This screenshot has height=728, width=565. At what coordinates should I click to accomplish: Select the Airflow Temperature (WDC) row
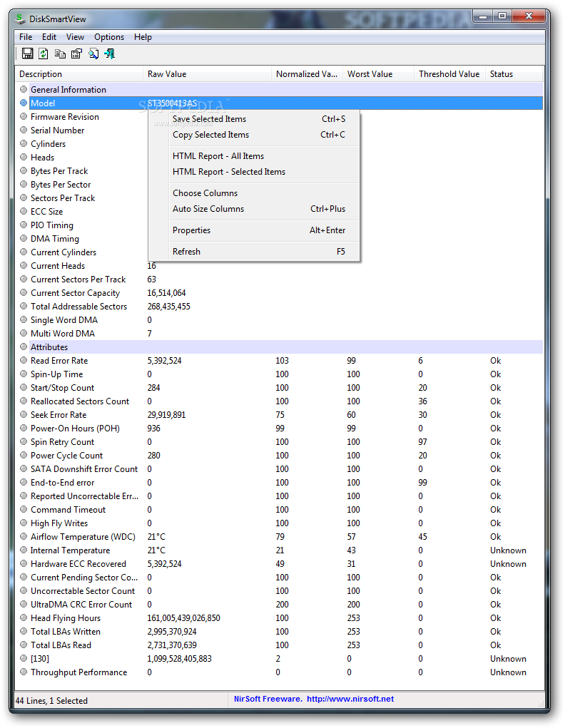point(279,537)
